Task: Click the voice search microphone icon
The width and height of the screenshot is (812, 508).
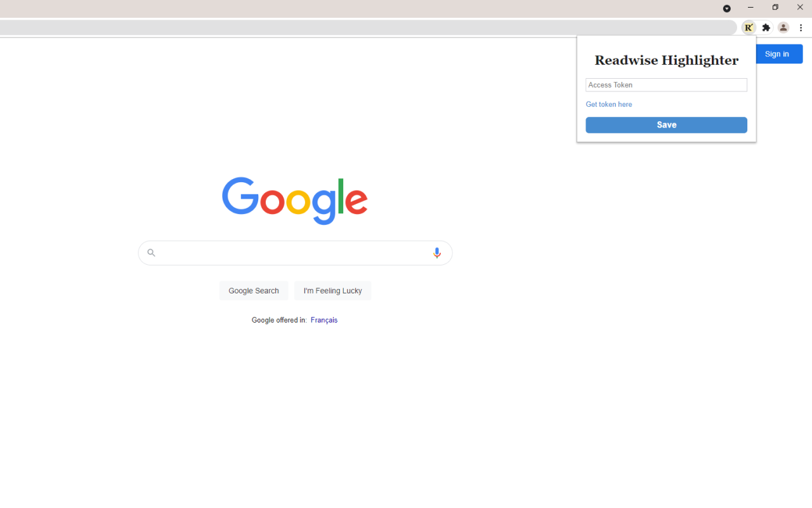Action: point(437,253)
